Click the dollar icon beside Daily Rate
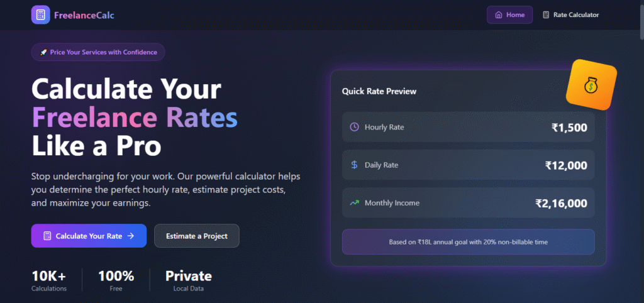Screen dimensions: 644x303 pos(354,165)
